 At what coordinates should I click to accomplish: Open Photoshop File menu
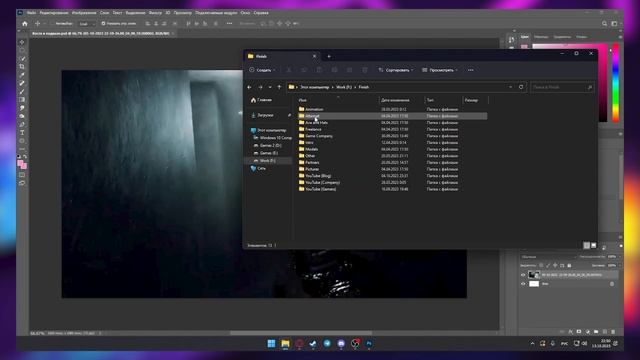31,13
